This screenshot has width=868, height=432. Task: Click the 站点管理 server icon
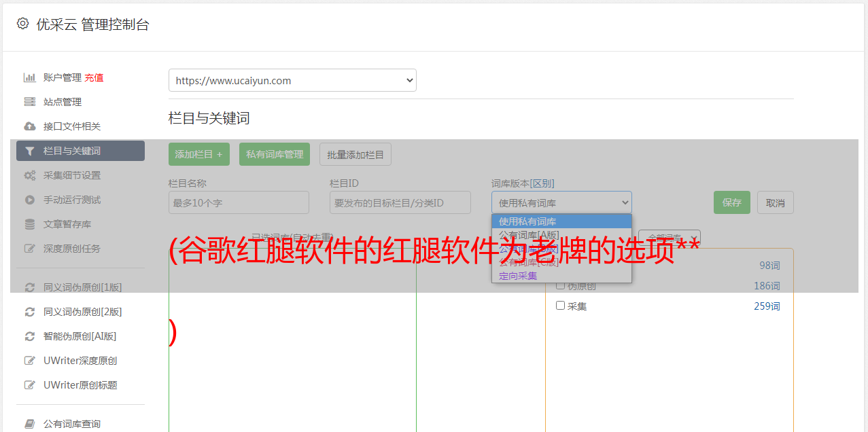point(29,102)
